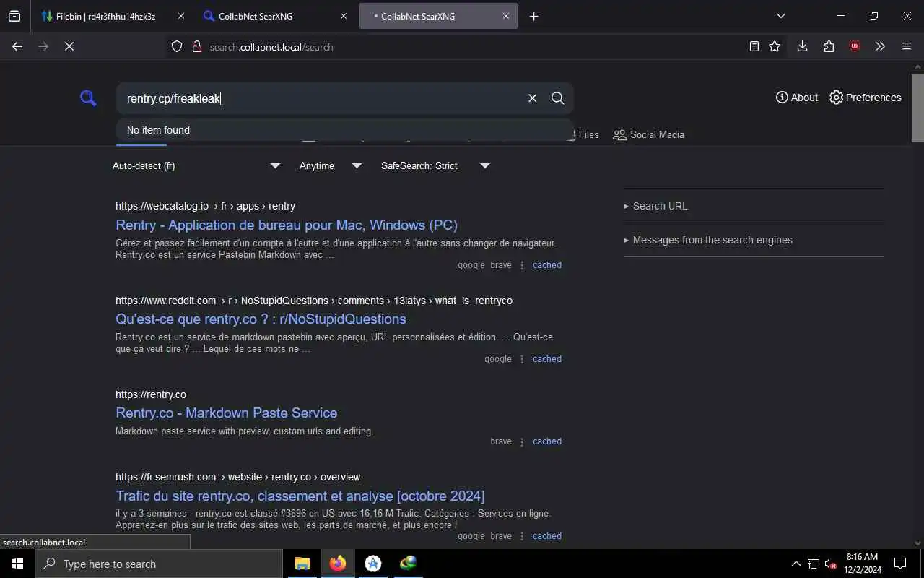The image size is (924, 578).
Task: Show hidden system tray icons
Action: pyautogui.click(x=796, y=564)
